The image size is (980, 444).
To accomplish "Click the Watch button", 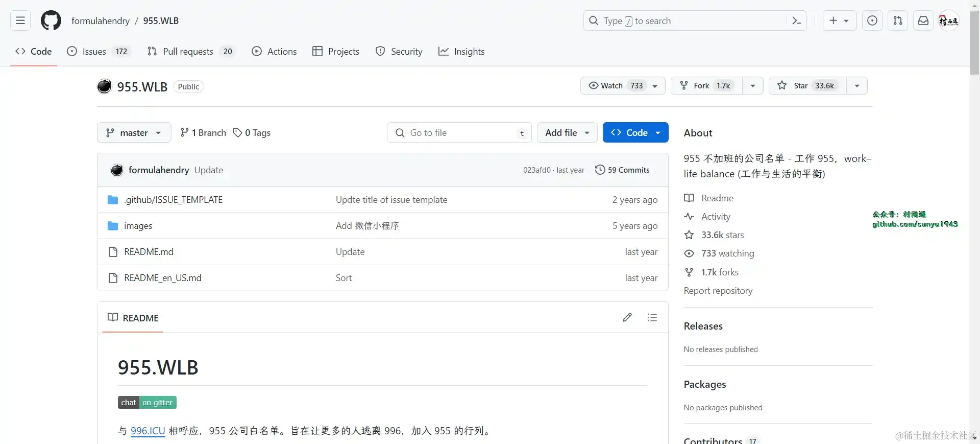I will click(623, 86).
